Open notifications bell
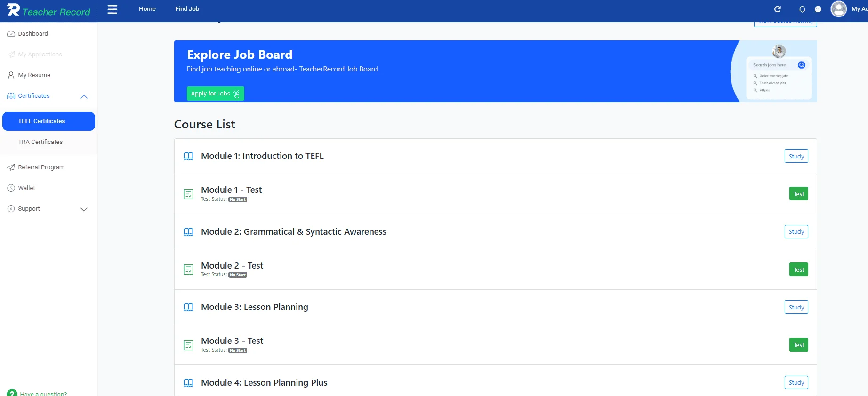 (x=802, y=9)
